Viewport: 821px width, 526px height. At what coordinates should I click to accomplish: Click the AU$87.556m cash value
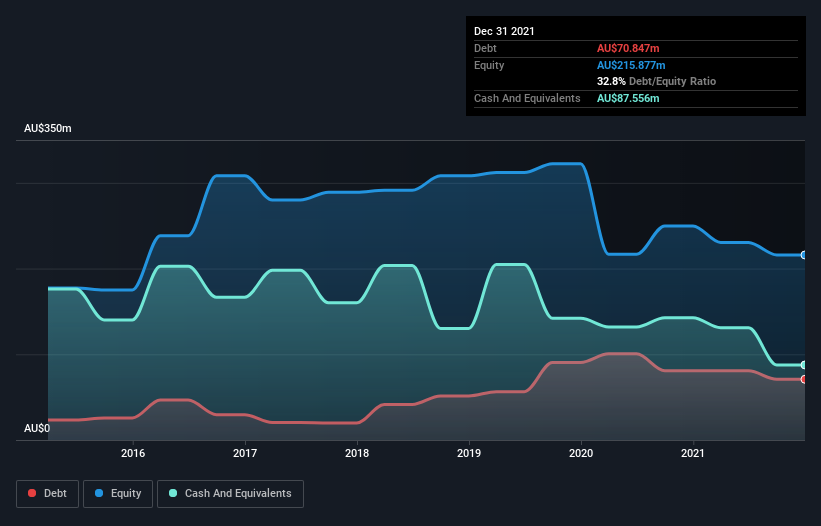tap(628, 98)
